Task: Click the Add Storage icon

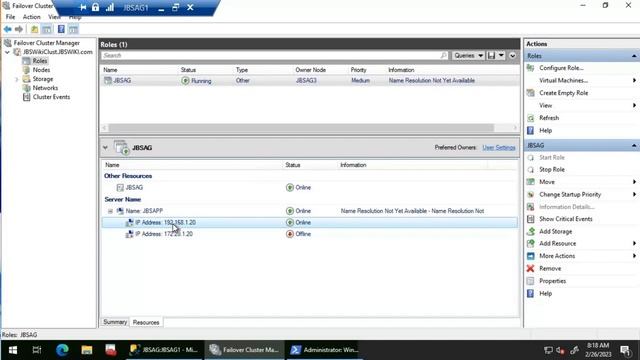Action: click(x=531, y=231)
